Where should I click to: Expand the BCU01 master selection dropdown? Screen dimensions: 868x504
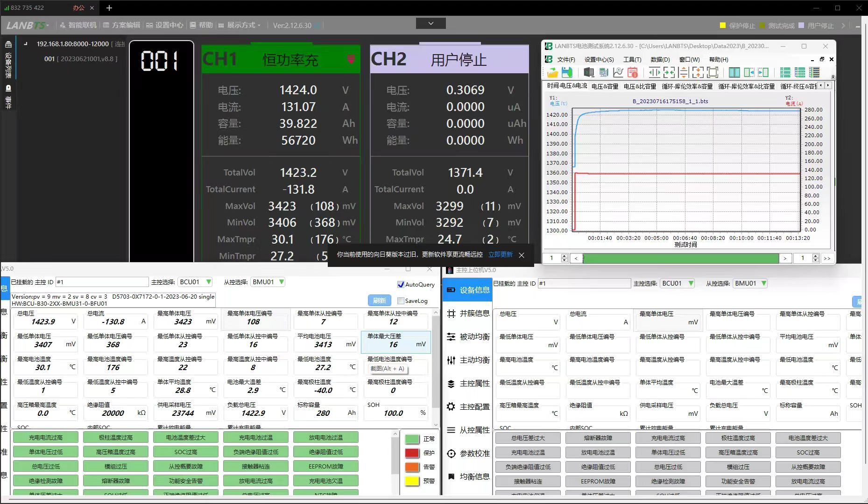click(208, 282)
